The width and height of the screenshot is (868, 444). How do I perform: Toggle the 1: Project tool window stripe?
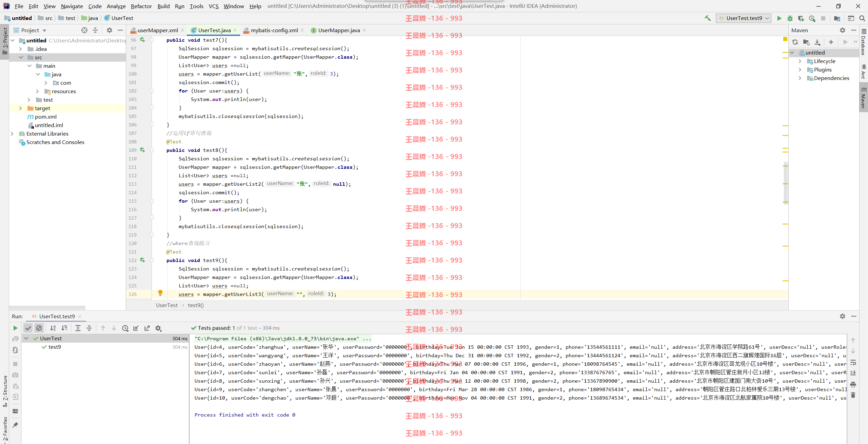pos(5,41)
